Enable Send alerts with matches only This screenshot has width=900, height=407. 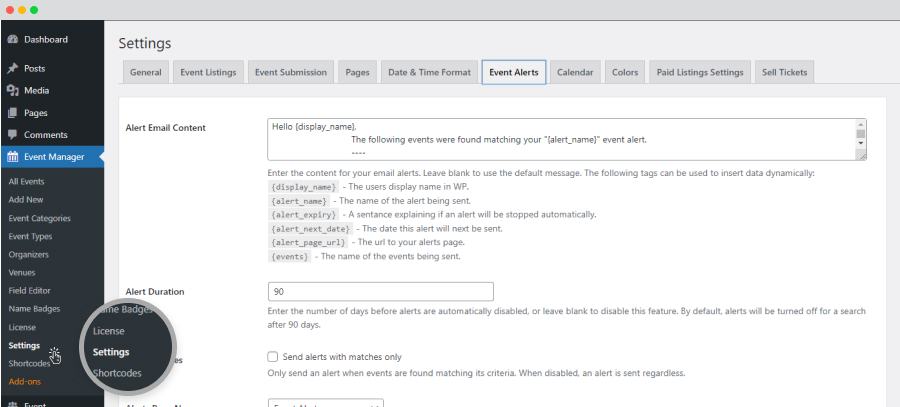pos(273,357)
